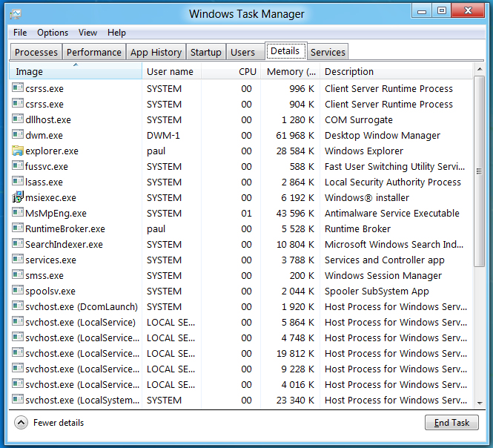
Task: Click the spoolsv.exe process icon
Action: click(18, 290)
